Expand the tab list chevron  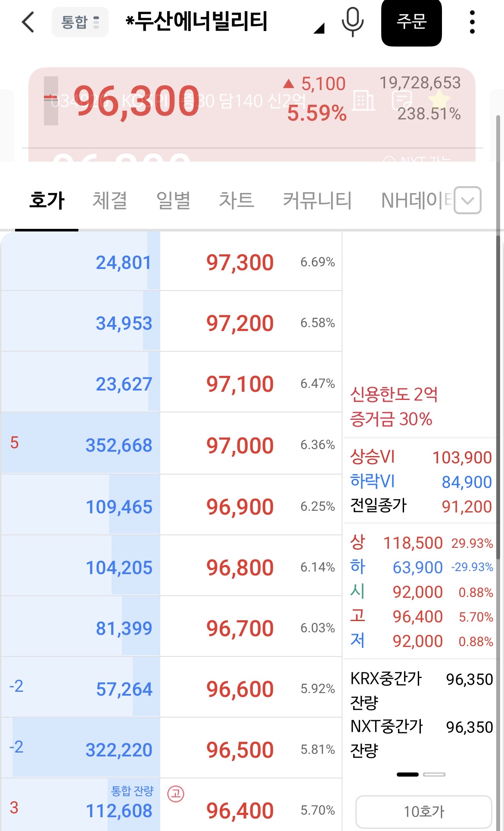[467, 200]
